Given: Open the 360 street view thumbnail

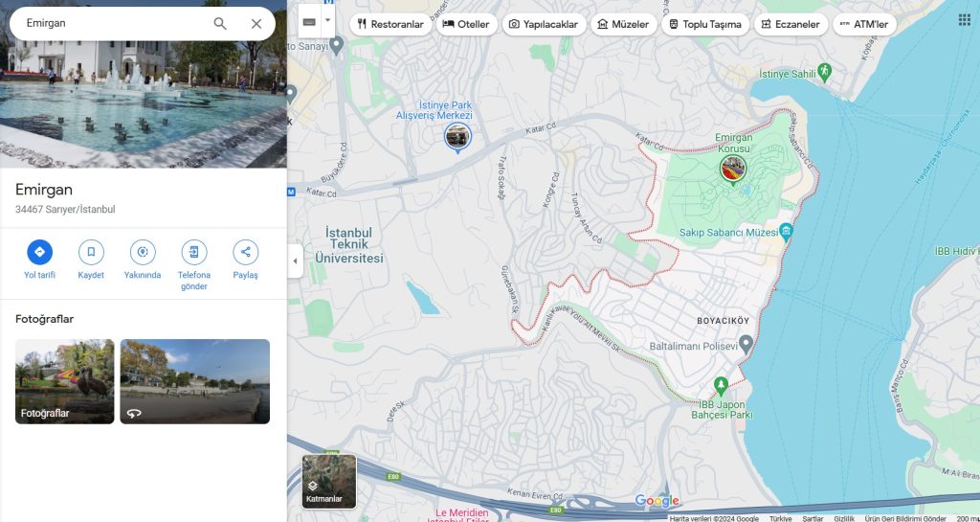Looking at the screenshot, I should pos(195,381).
